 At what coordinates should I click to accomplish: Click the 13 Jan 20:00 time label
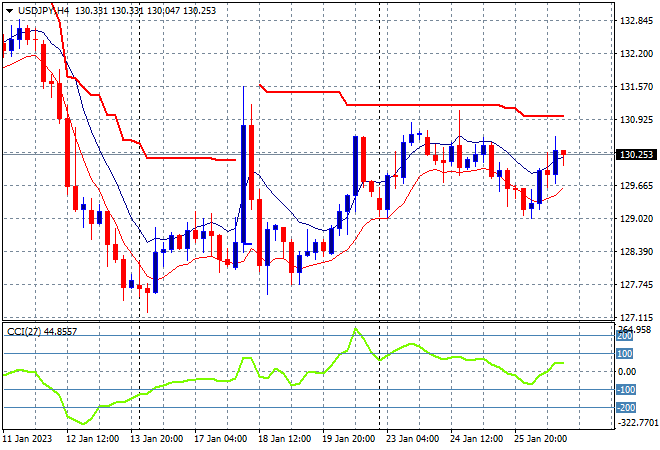[156, 439]
